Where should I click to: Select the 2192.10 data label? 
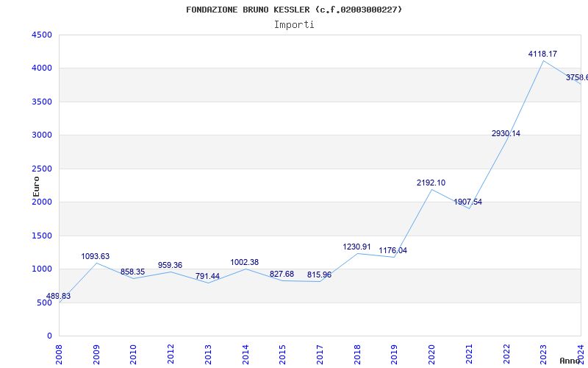pyautogui.click(x=431, y=183)
